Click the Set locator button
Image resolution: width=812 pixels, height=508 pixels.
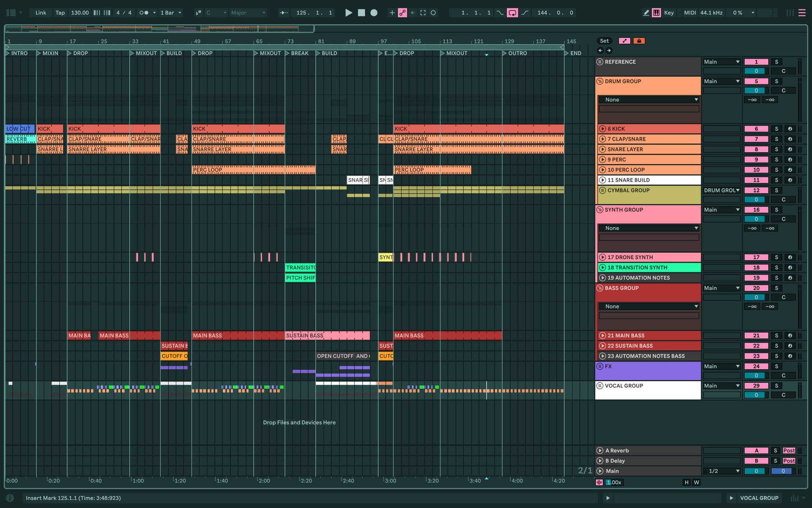coord(604,41)
